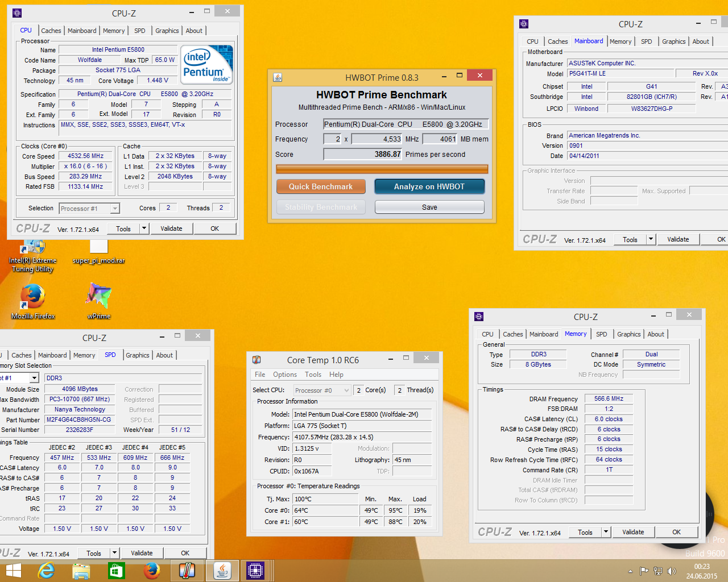Open Tools dropdown arrow in CPU-Z Mainboard window
The image size is (728, 582).
coord(651,239)
